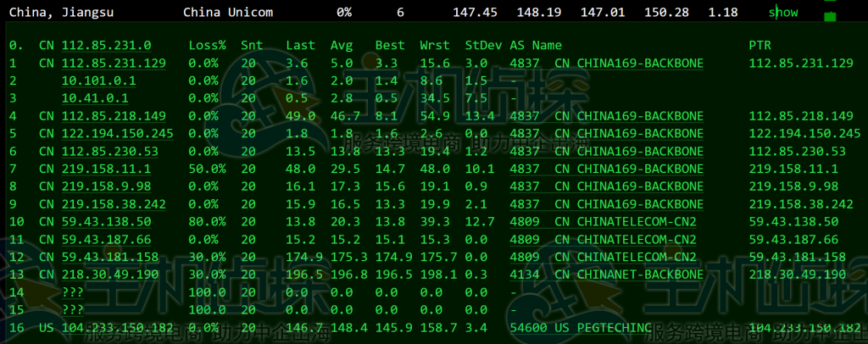Open AS 4134 CHINANET-BACKBONE link on hop 13

click(x=607, y=275)
